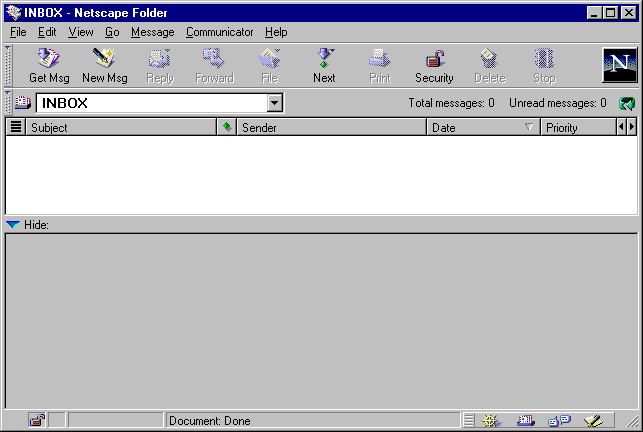Open the Help menu
643x432 pixels.
276,32
